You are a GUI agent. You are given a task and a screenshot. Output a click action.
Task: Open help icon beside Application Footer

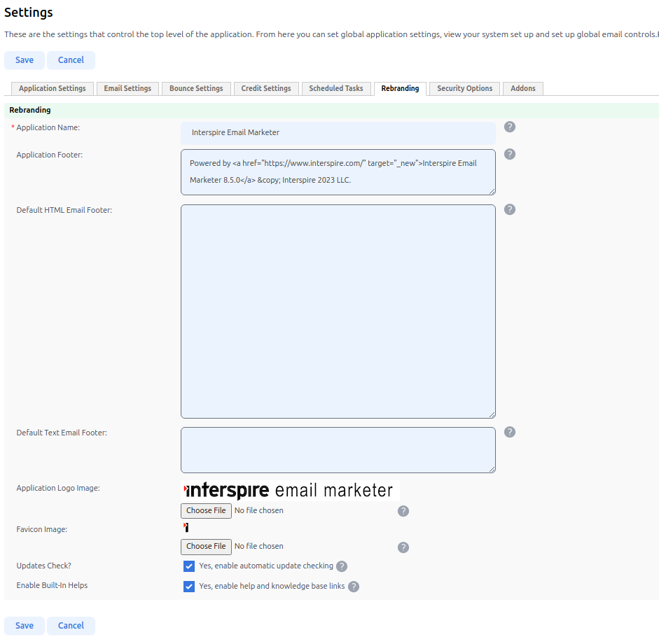click(x=509, y=154)
